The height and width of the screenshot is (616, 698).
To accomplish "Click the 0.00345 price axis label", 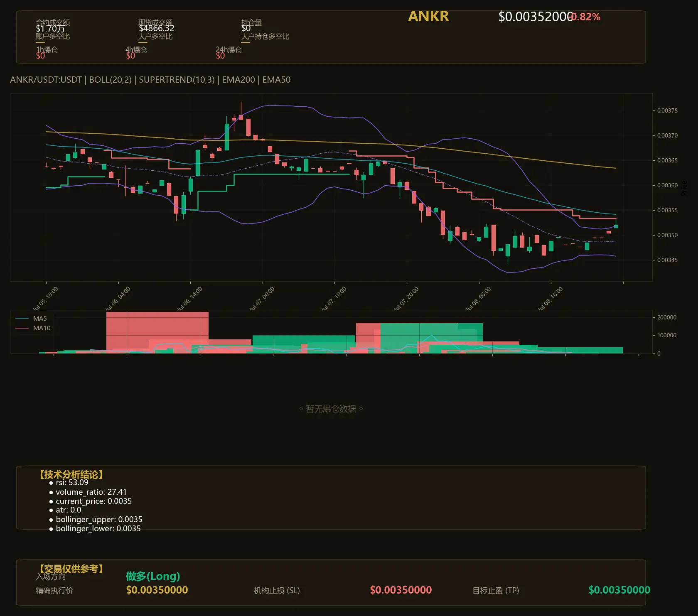I will [667, 260].
